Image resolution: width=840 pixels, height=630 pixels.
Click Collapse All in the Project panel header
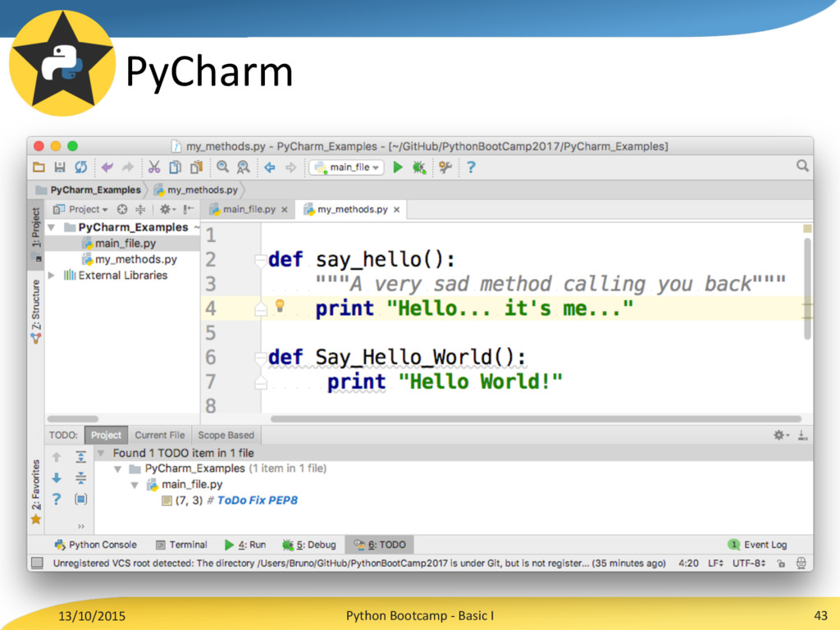(140, 209)
